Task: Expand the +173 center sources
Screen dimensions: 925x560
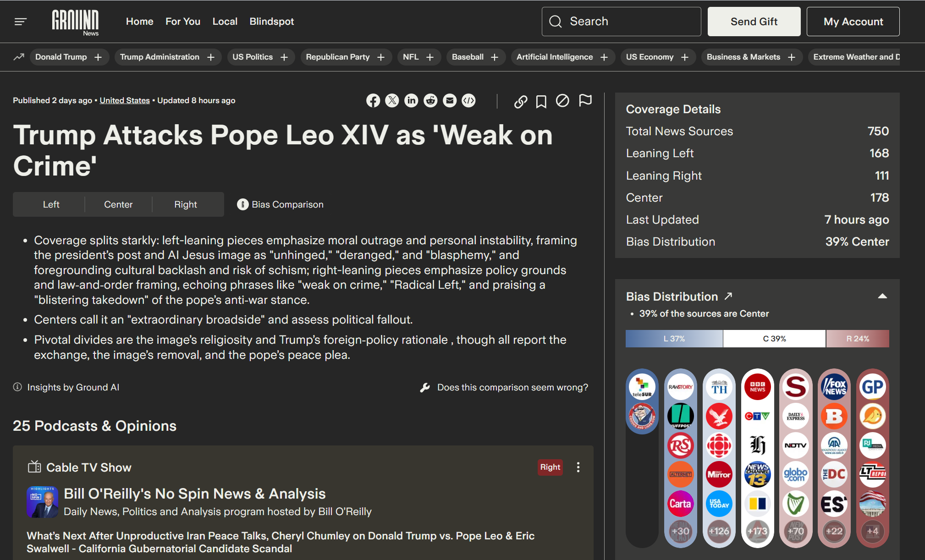Action: (x=757, y=531)
